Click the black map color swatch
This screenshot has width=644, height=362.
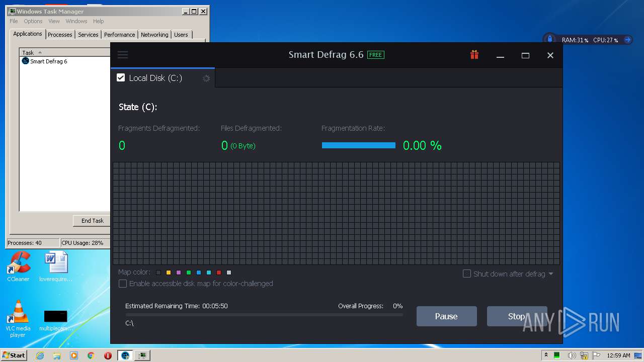coord(158,273)
